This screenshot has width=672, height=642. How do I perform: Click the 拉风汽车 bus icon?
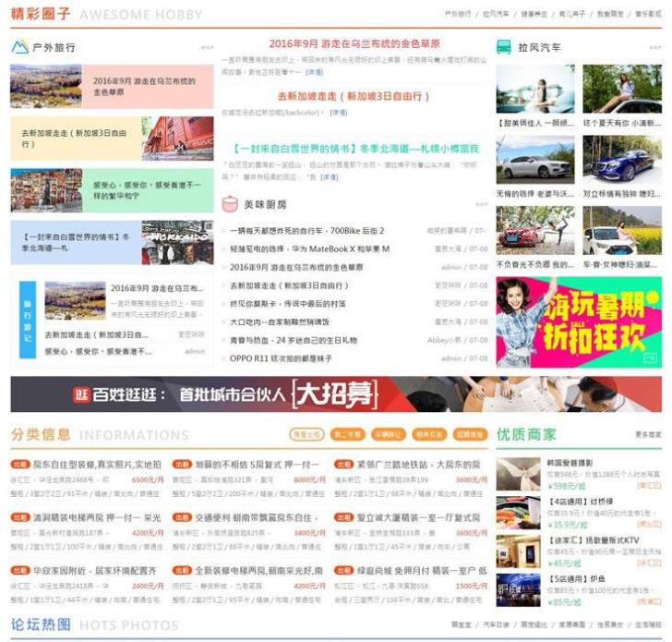coord(504,47)
